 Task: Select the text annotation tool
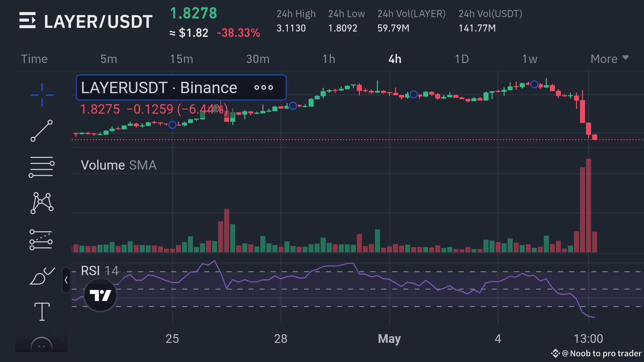42,312
